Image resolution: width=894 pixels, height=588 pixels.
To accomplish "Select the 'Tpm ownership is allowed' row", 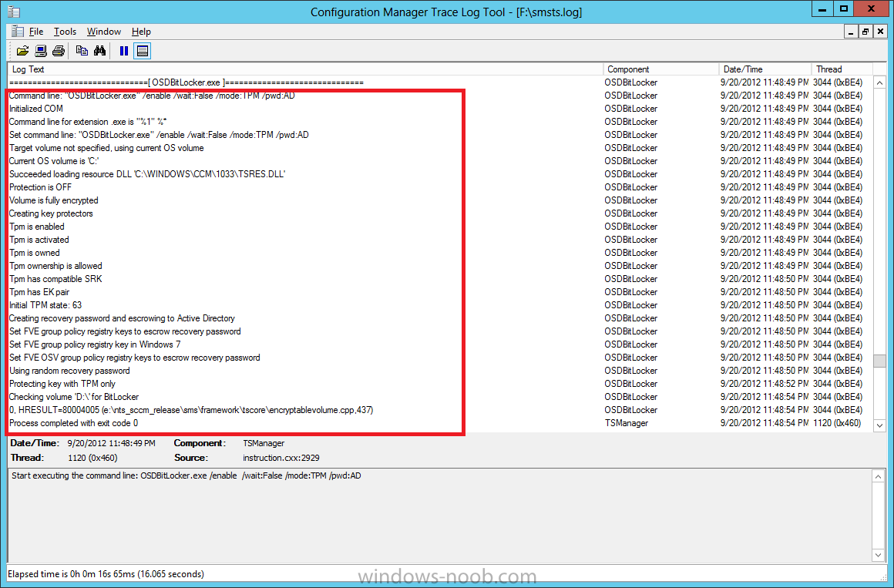I will [x=440, y=266].
